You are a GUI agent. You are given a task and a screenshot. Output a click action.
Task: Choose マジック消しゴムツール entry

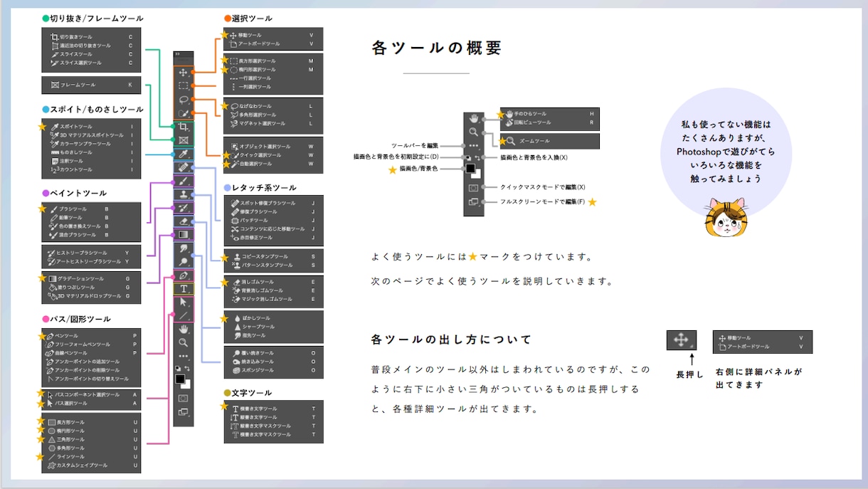click(x=261, y=299)
